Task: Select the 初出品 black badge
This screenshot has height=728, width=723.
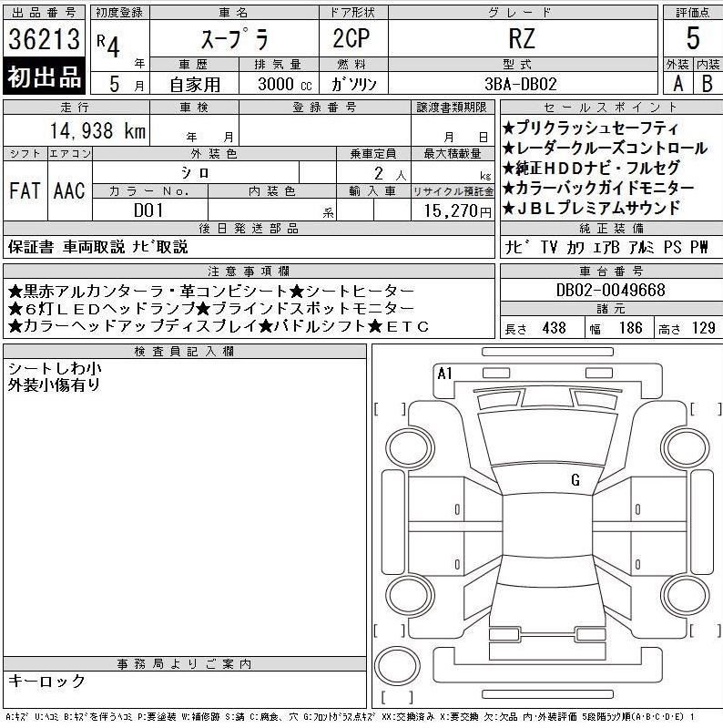Action: click(x=44, y=77)
